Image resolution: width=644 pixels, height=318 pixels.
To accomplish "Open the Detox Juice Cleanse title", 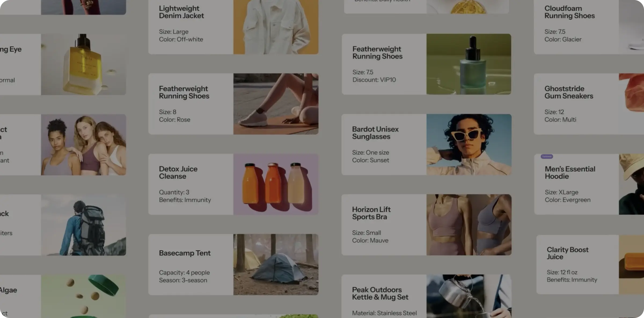I will pos(178,173).
